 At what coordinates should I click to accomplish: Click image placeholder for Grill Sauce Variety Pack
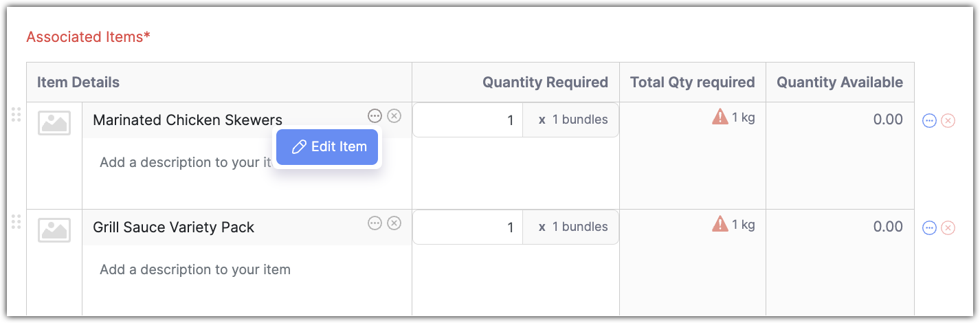[x=54, y=230]
